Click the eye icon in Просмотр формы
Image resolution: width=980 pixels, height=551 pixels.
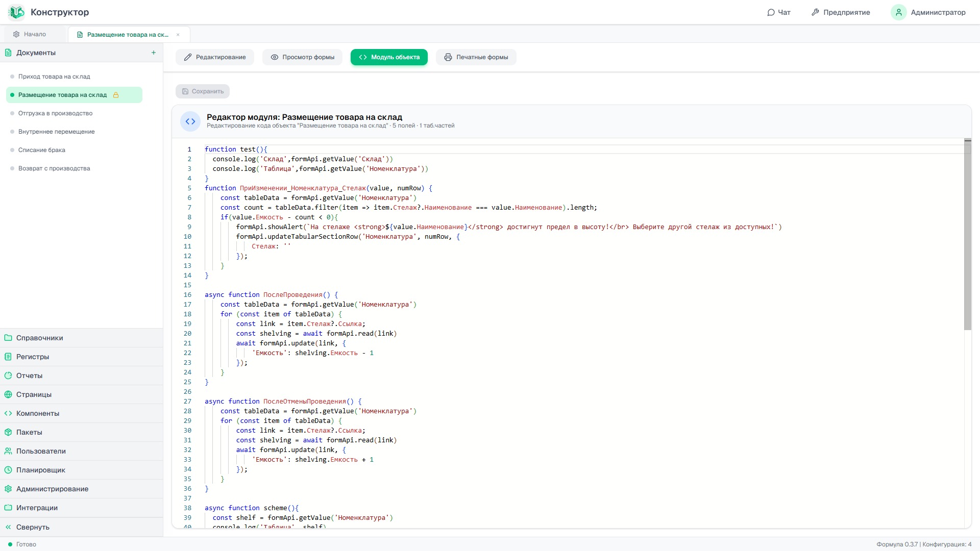(x=275, y=57)
